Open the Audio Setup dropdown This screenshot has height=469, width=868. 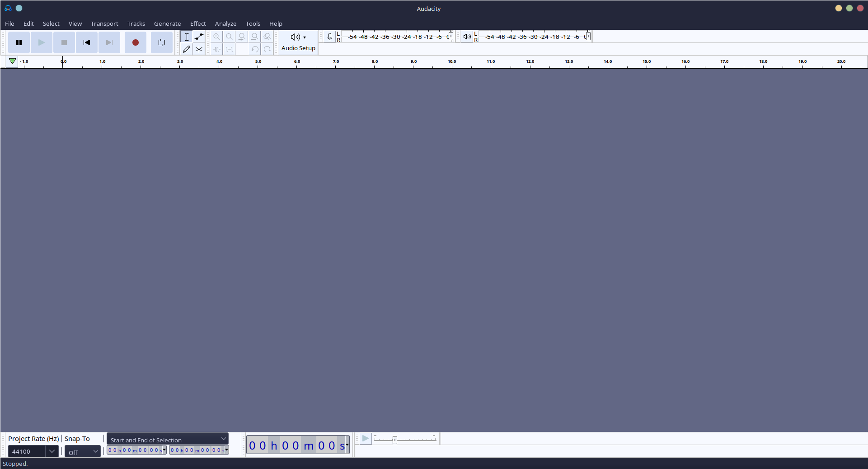(298, 42)
